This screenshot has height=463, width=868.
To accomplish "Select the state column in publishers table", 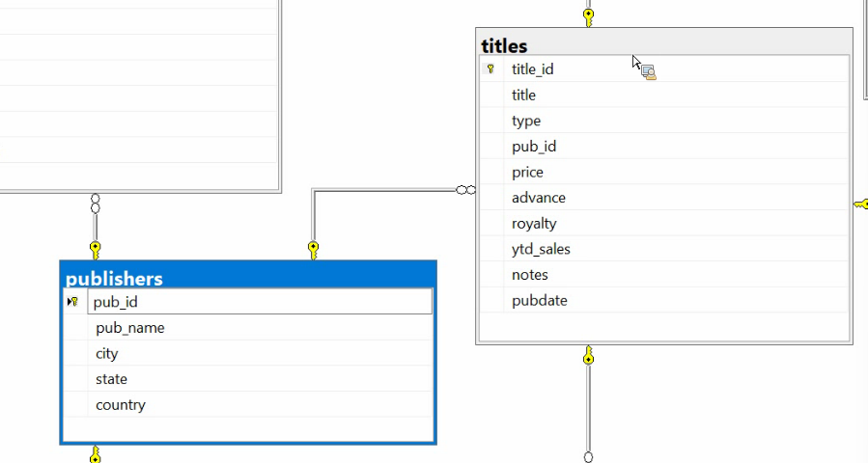I will [248, 379].
